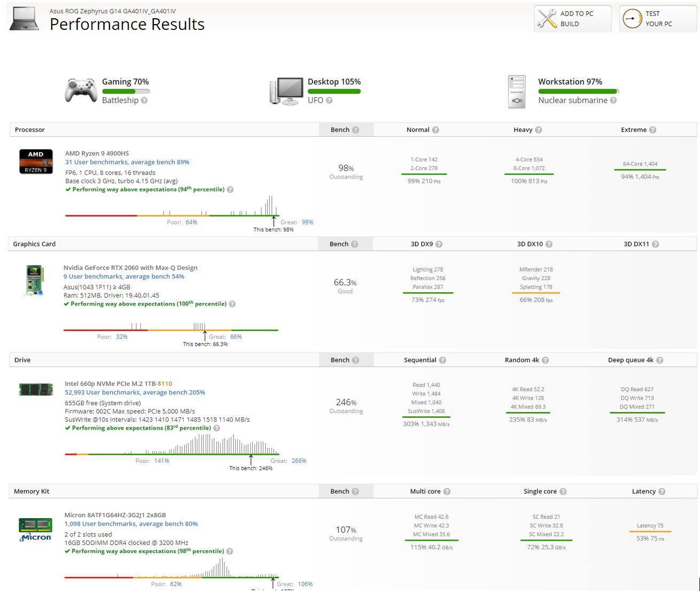Click help icon beside Nuclear submarine
The image size is (700, 591).
[613, 100]
